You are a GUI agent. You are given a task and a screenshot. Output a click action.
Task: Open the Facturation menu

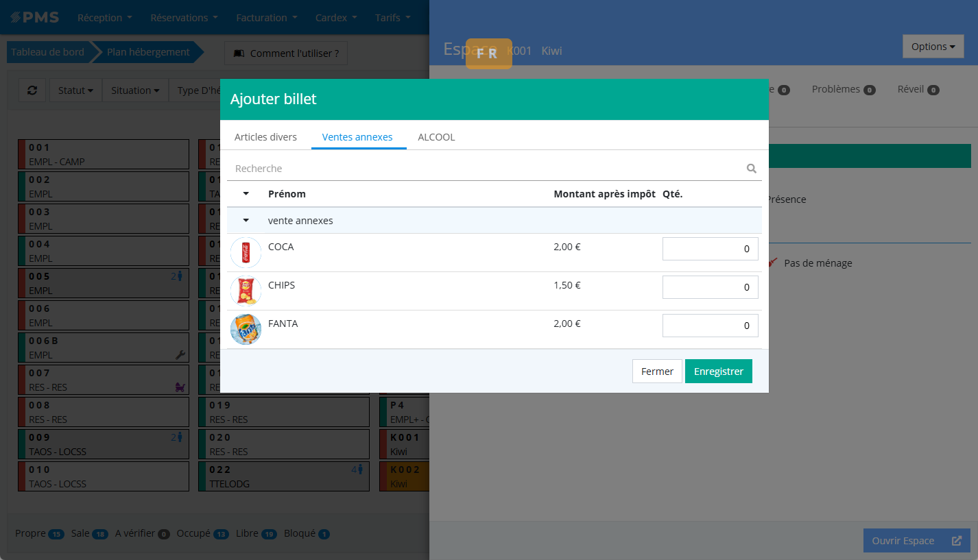266,18
